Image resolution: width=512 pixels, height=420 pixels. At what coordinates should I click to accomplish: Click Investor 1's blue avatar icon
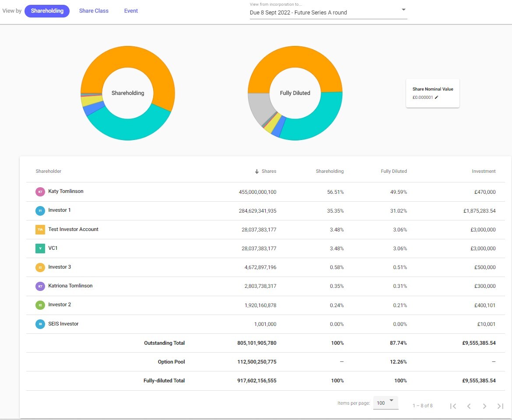click(x=40, y=210)
